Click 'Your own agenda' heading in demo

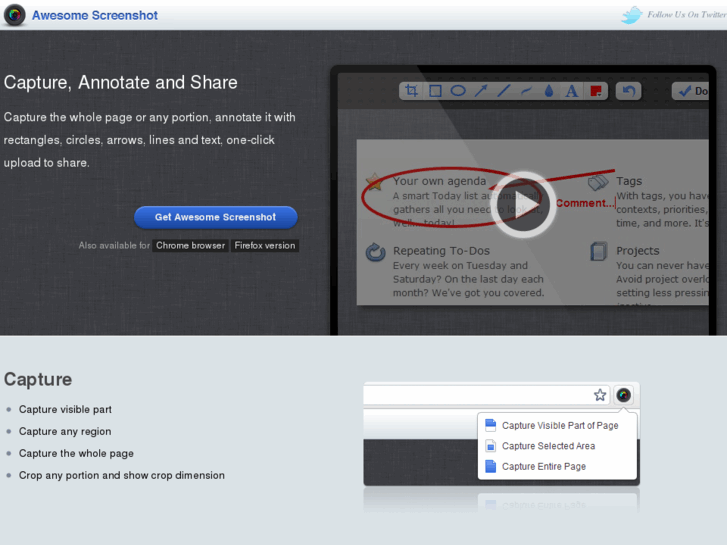440,181
